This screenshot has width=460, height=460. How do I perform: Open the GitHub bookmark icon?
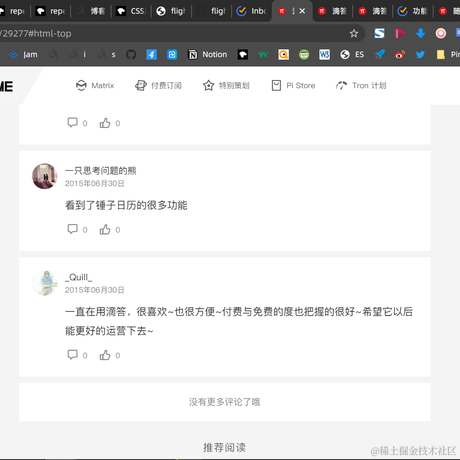(x=131, y=54)
